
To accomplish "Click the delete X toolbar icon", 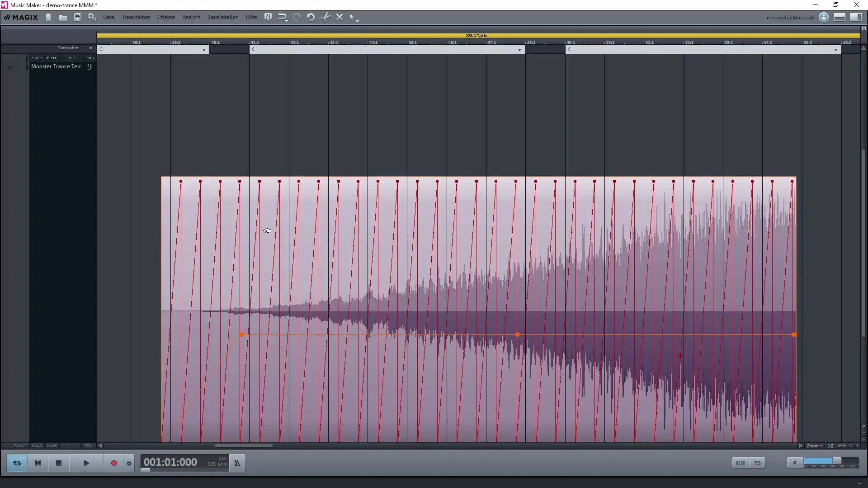I will [x=340, y=17].
